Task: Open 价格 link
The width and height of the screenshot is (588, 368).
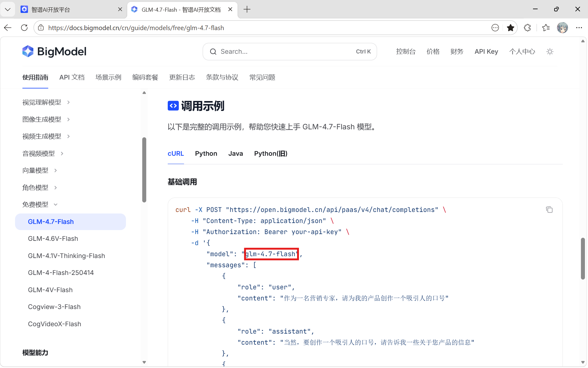Action: 433,52
